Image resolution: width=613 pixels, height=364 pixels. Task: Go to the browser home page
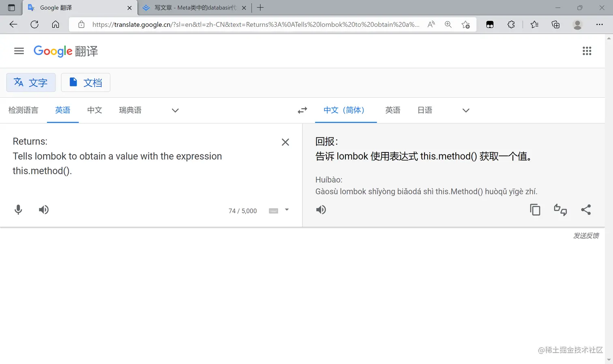tap(56, 24)
